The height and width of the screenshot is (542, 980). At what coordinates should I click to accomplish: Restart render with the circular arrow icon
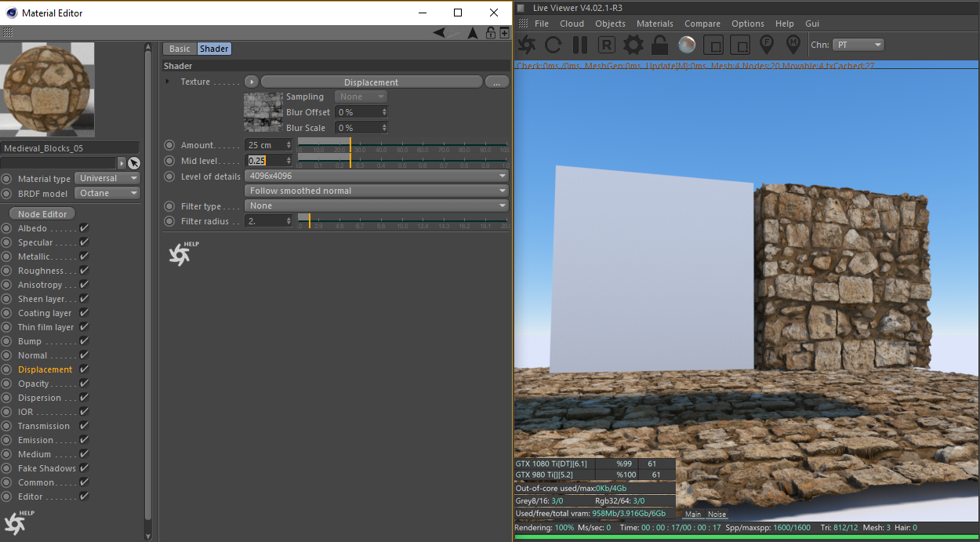(553, 45)
